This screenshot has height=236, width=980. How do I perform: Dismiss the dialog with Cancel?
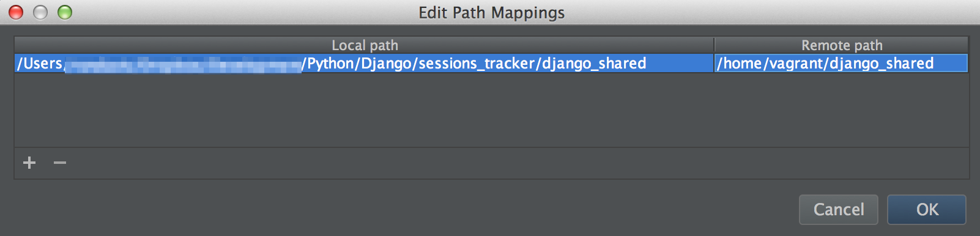839,210
